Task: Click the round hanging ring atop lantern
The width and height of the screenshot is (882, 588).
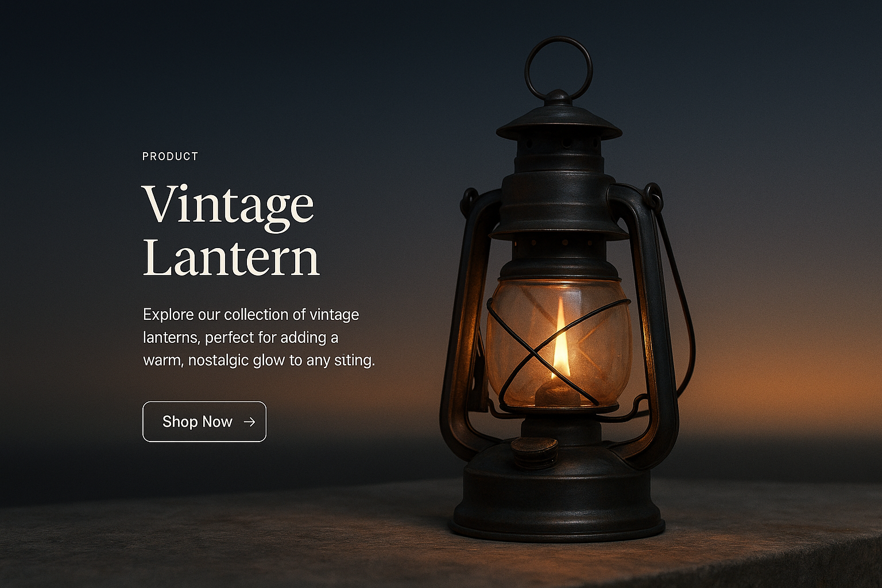Action: [558, 69]
